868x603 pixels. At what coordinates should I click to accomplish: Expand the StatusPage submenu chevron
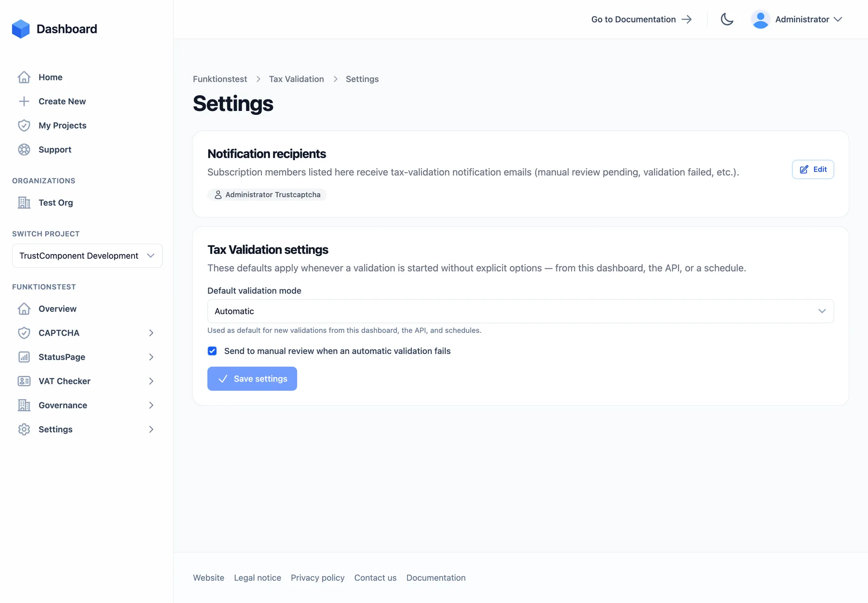(x=151, y=357)
